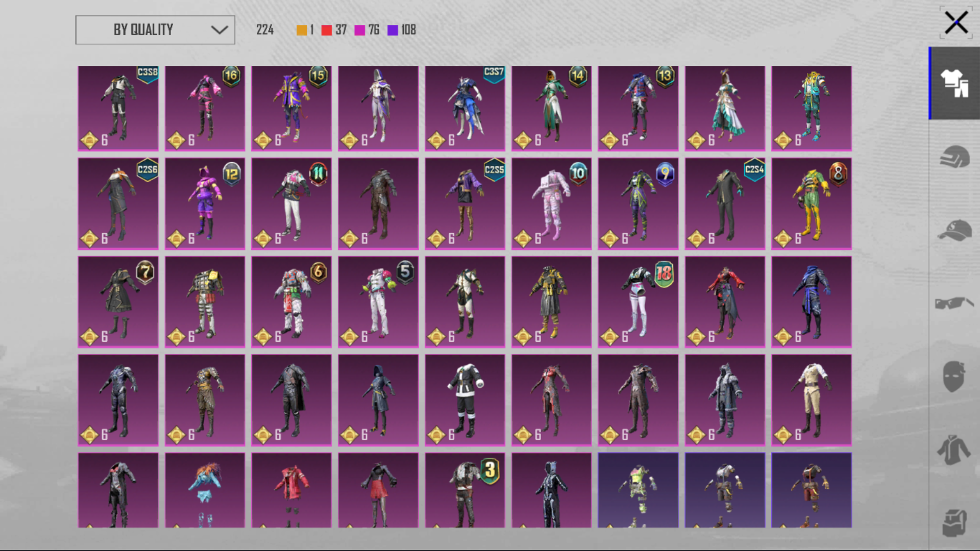Select outfit with badge 12

(205, 204)
